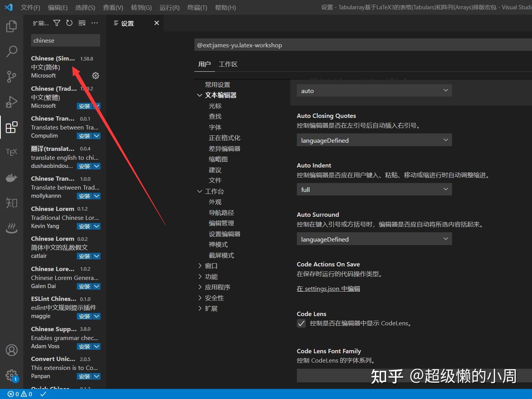Click the 在 settings.json 中编辑 link
Image resolution: width=532 pixels, height=399 pixels.
[x=328, y=288]
